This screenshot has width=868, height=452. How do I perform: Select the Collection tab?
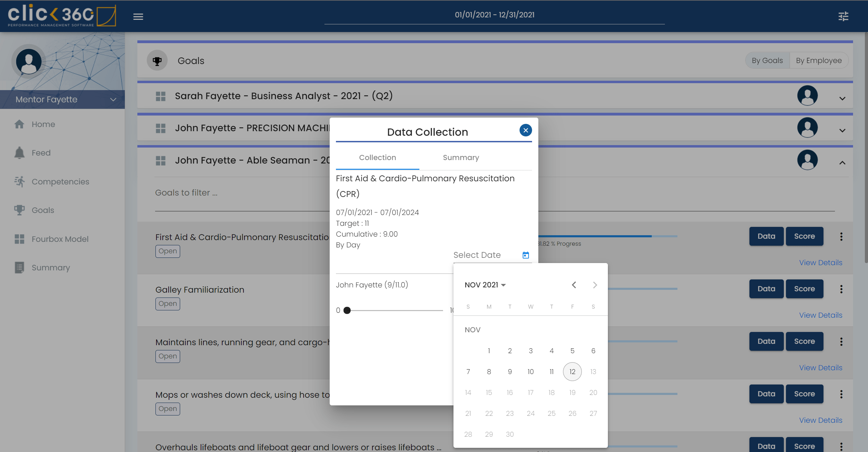click(377, 158)
